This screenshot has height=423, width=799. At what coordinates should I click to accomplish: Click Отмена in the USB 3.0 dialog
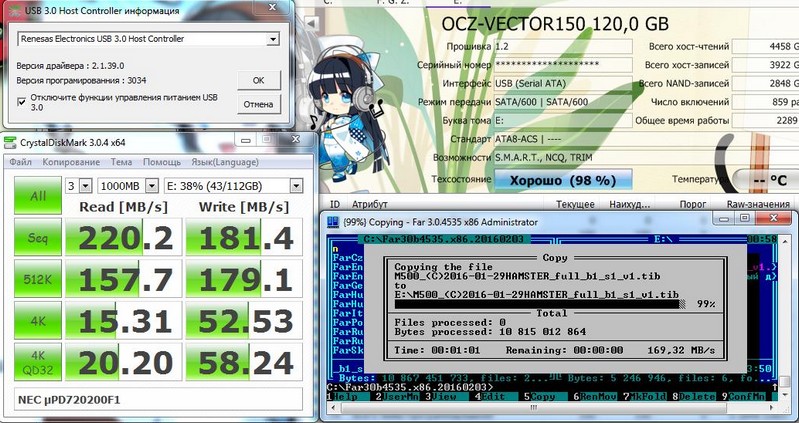coord(259,104)
